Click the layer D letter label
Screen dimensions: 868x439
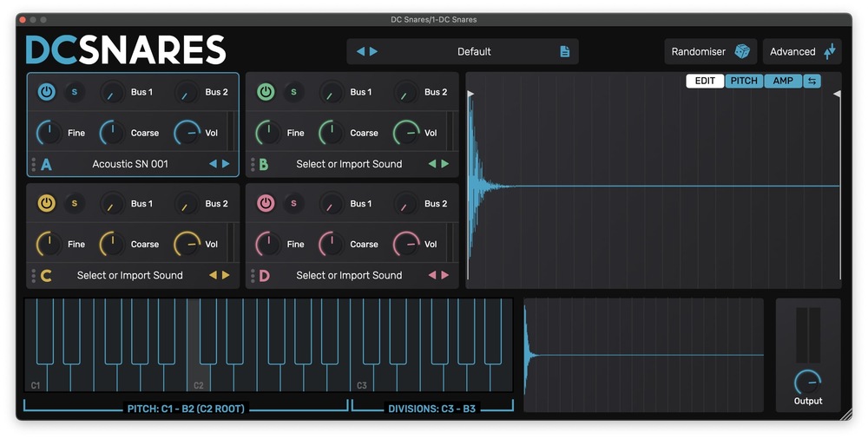[265, 276]
